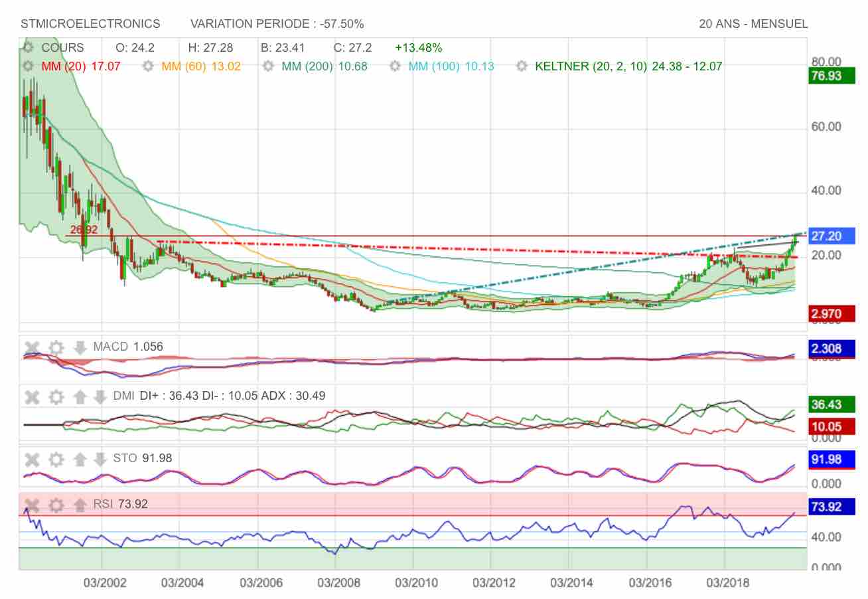Click the gear beside MM (60)
Viewport: 868px width, 599px height.
148,66
